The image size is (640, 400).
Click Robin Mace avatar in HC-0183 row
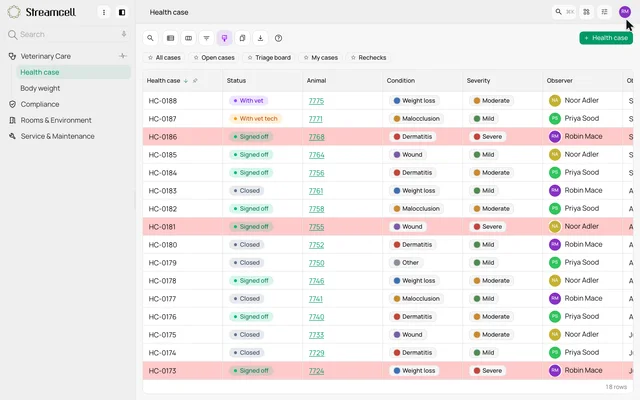click(554, 191)
